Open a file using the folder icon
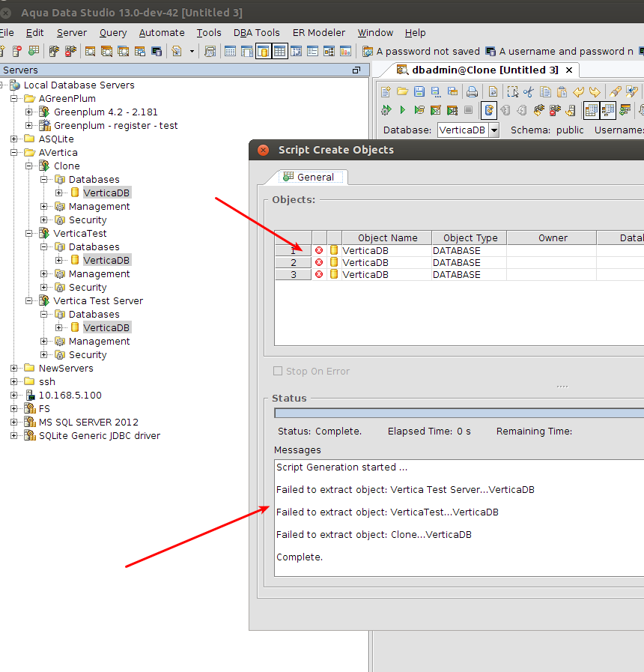644x672 pixels. (402, 91)
